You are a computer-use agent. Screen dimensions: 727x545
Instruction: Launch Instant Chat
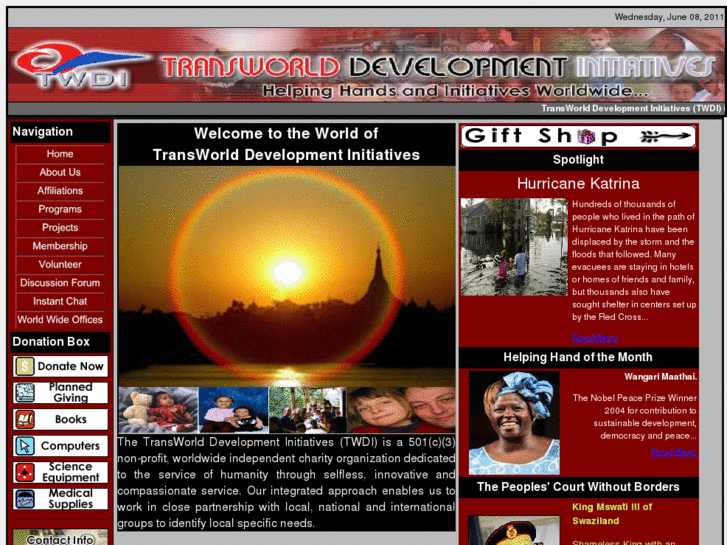[x=60, y=301]
